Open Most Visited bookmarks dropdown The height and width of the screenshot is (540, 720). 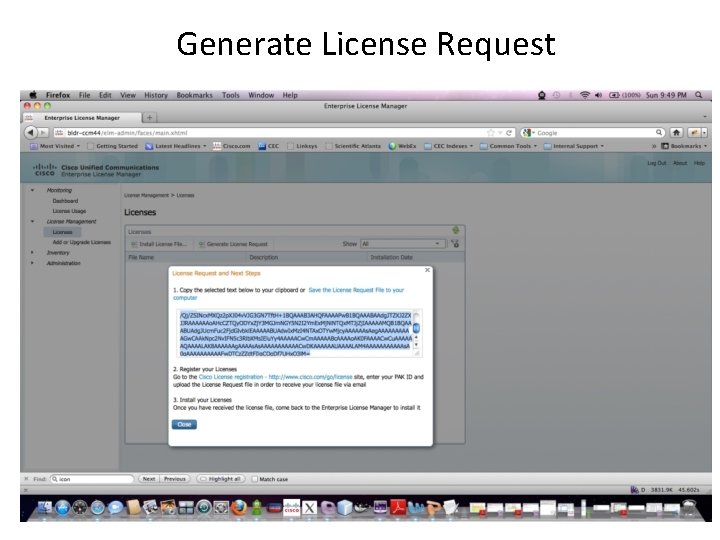click(55, 146)
